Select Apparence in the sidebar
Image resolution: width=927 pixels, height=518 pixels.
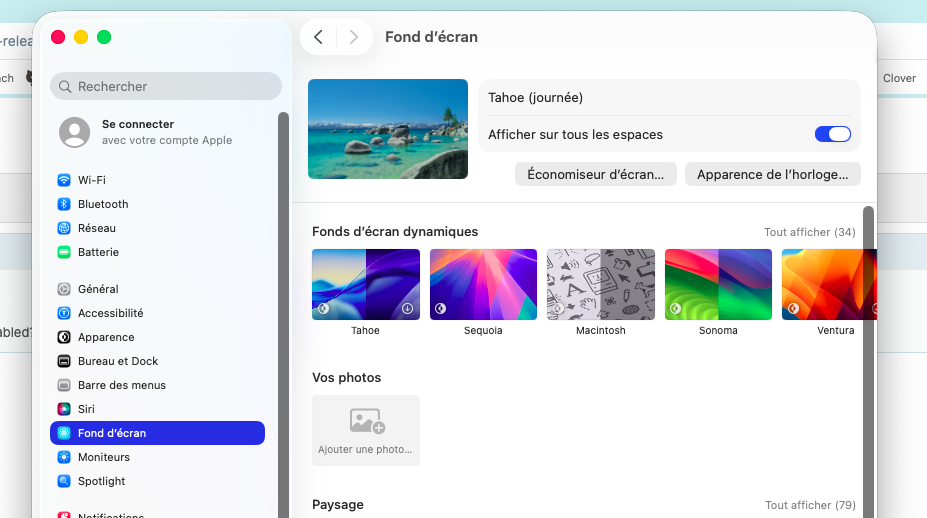pyautogui.click(x=157, y=337)
